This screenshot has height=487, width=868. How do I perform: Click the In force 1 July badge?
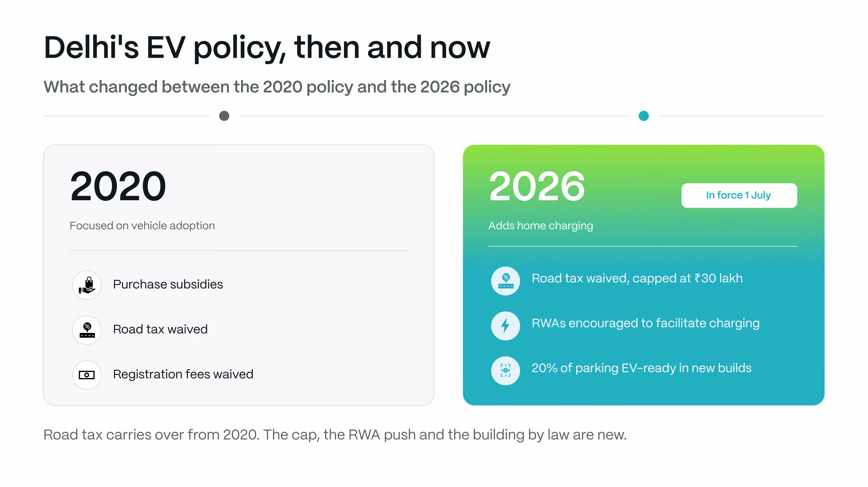point(739,195)
